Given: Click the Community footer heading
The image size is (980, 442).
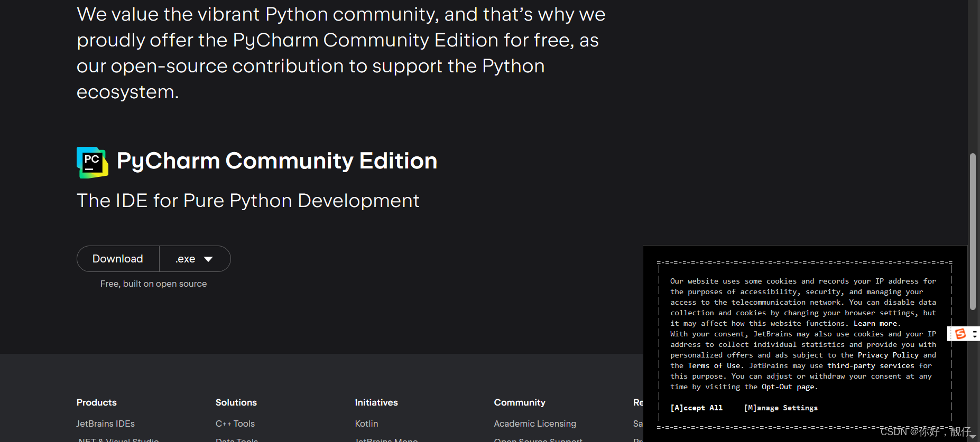Looking at the screenshot, I should [x=520, y=402].
